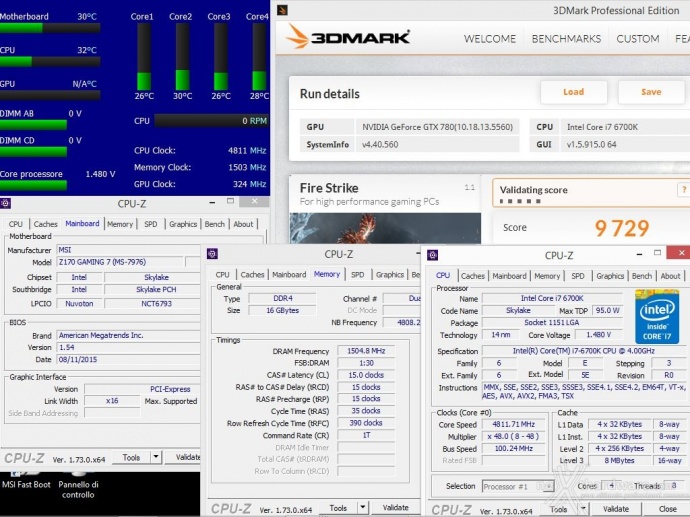
Task: Open SPD tab in leftmost CPU-Z window
Action: point(150,224)
